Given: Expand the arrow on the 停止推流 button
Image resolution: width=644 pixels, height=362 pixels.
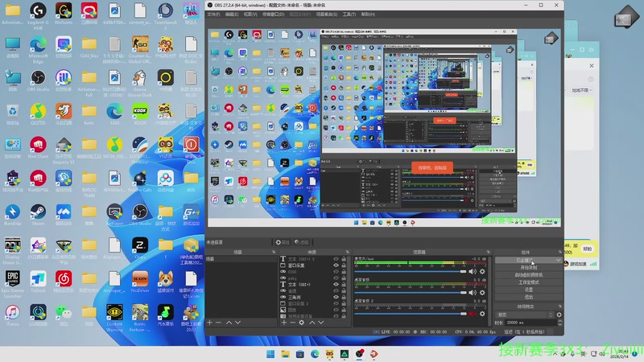Looking at the screenshot, I should click(x=558, y=260).
